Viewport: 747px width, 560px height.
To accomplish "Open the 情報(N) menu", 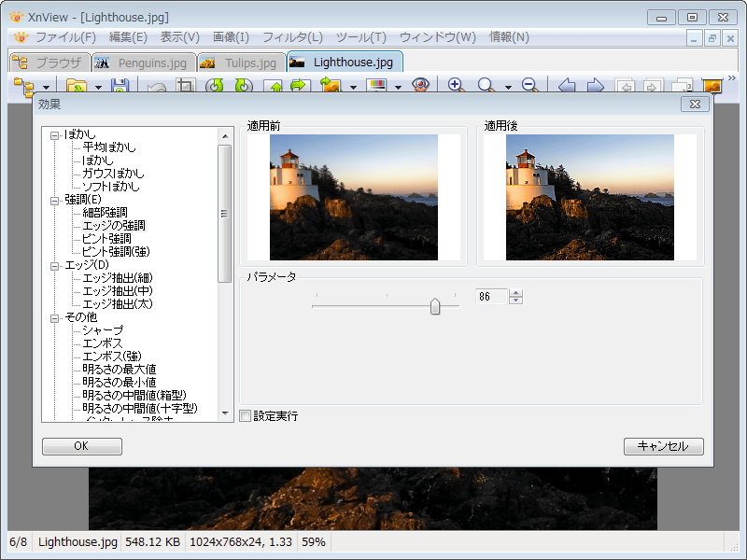I will 509,37.
